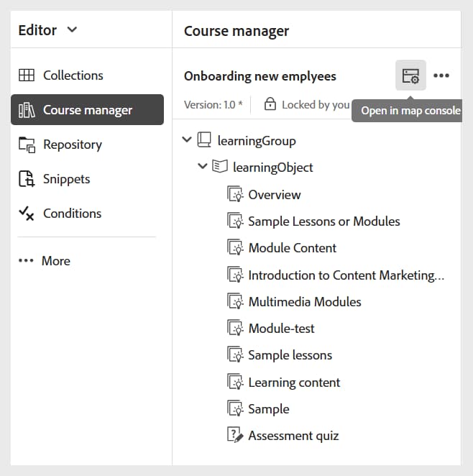Switch to the Course manager sidebar item
The width and height of the screenshot is (473, 476).
pos(87,110)
